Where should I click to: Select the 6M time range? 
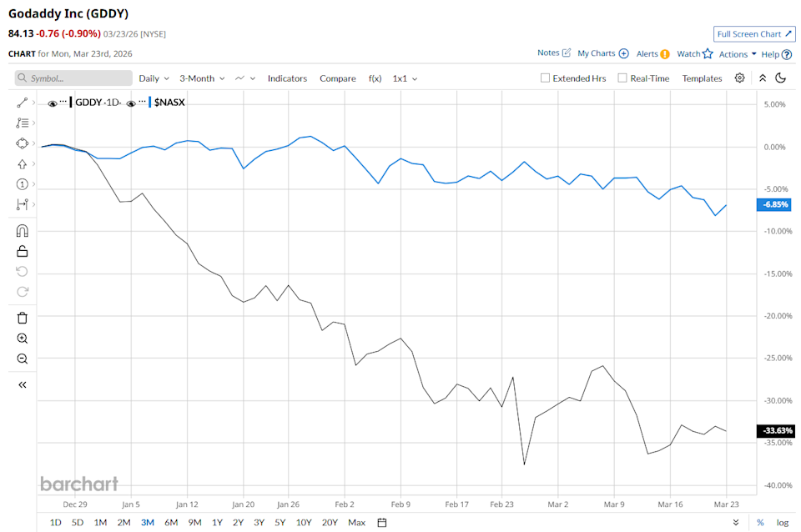[170, 523]
